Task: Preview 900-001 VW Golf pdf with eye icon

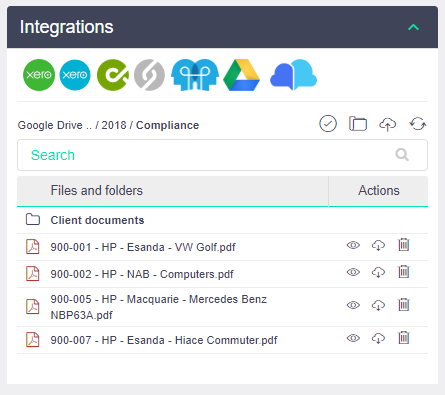Action: click(353, 245)
